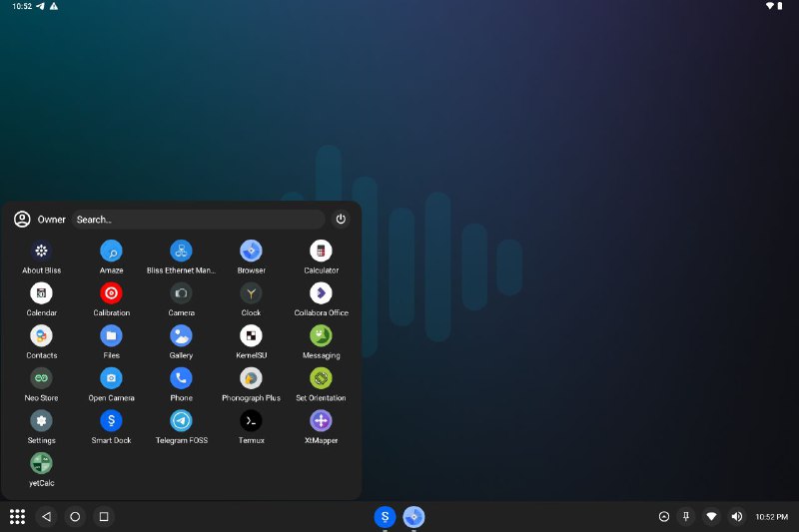This screenshot has height=532, width=799.
Task: Launch Smart Dock from app menu
Action: tap(111, 420)
